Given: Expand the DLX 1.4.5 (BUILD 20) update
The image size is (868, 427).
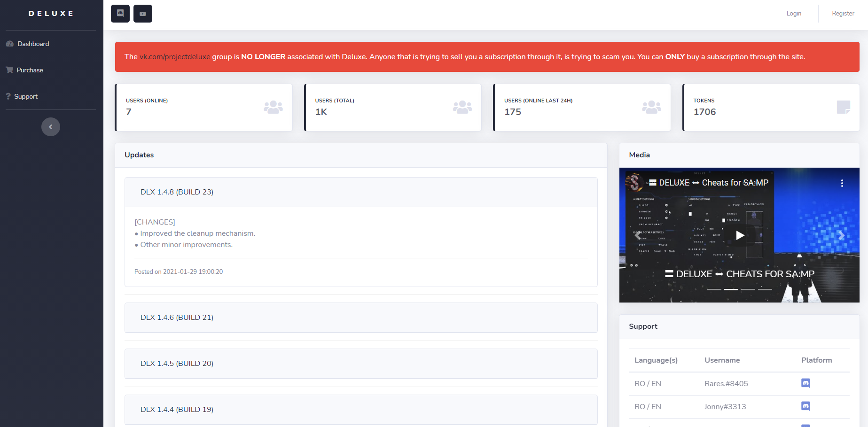Looking at the screenshot, I should [x=177, y=364].
